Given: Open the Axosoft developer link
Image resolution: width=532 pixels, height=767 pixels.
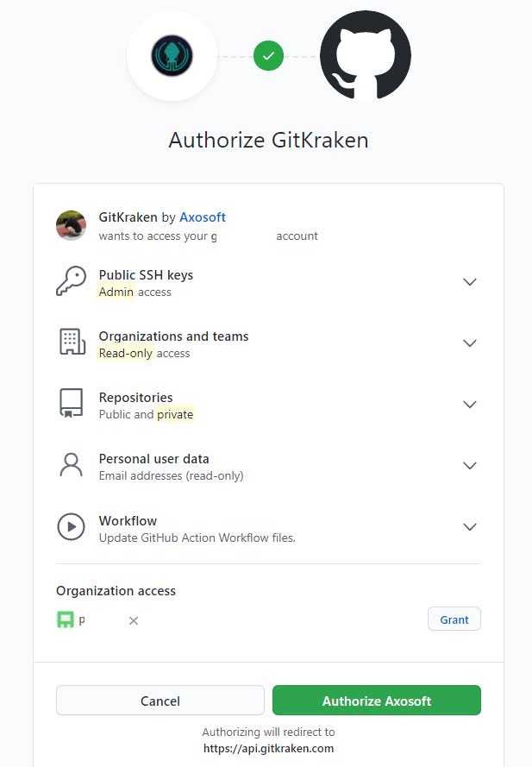Looking at the screenshot, I should [203, 217].
